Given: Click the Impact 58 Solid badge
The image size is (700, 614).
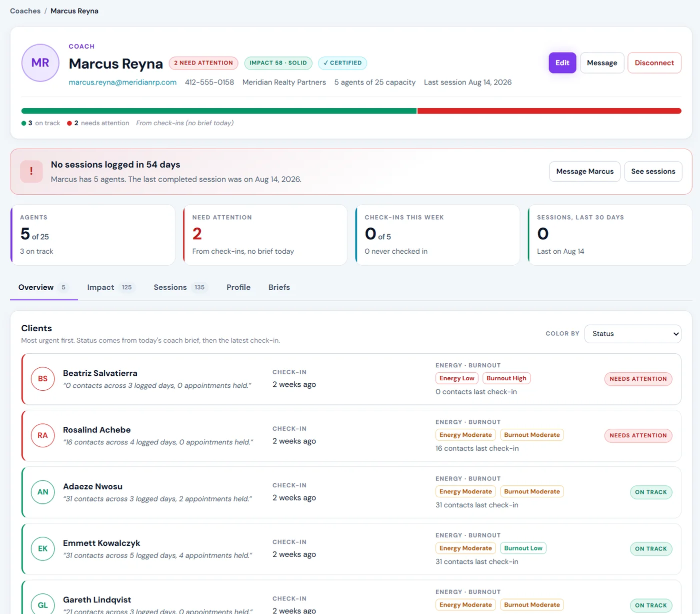Looking at the screenshot, I should pyautogui.click(x=278, y=63).
